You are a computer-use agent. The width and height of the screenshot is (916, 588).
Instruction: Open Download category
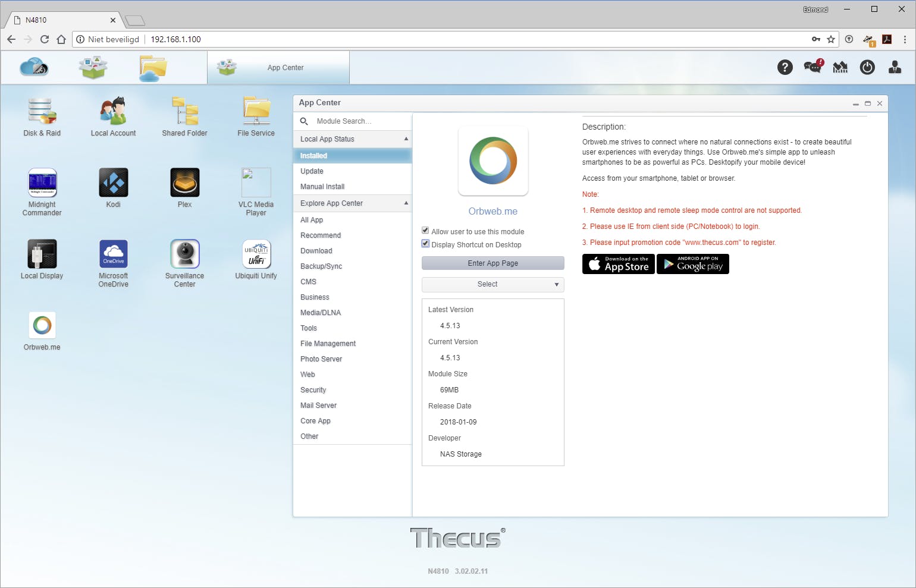pos(352,251)
